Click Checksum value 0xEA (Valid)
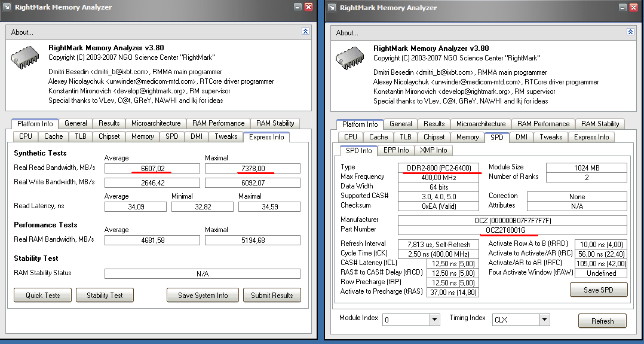This screenshot has width=644, height=344. click(x=438, y=206)
